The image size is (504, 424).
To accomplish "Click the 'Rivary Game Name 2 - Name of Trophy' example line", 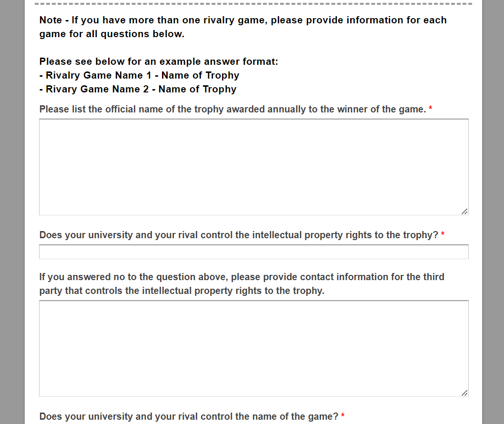I will tap(138, 89).
